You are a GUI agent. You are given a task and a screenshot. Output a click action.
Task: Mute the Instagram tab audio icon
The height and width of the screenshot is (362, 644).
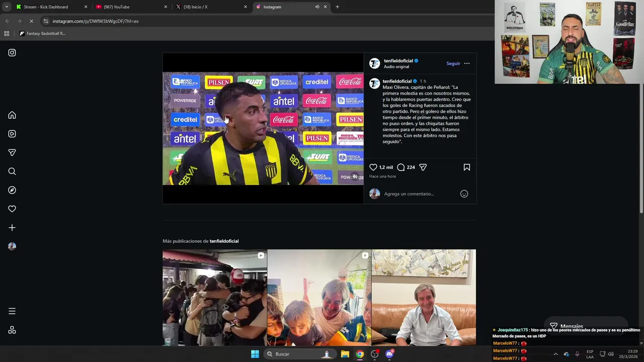pyautogui.click(x=317, y=7)
